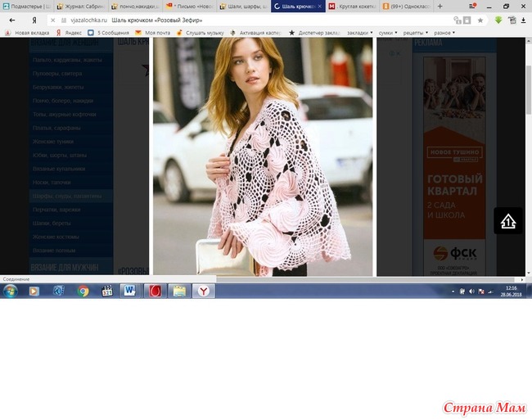Open 'Слушать музыку' bookmark
Image resolution: width=532 pixels, height=420 pixels.
205,33
